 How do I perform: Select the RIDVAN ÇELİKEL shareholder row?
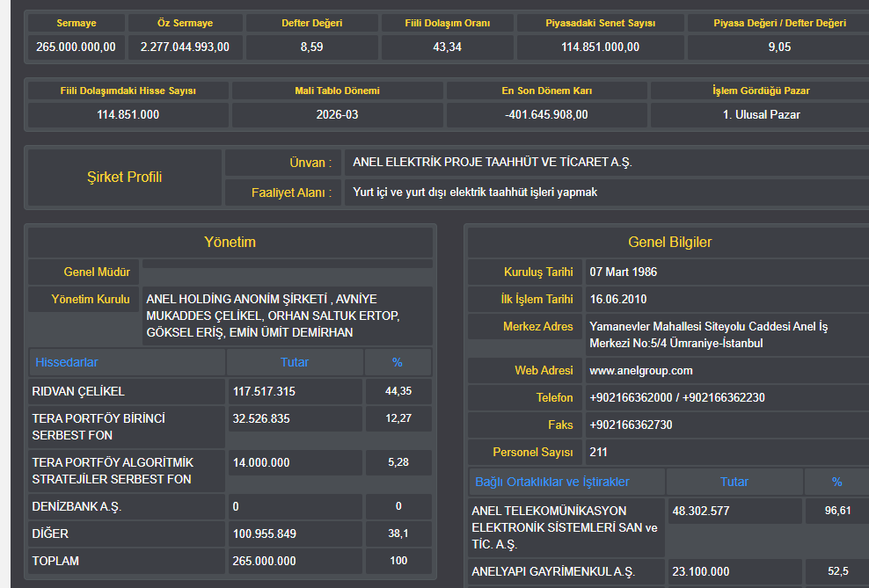coord(127,391)
